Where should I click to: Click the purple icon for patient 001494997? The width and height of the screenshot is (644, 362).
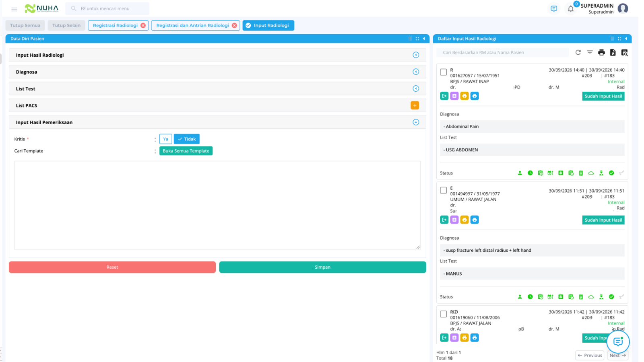[454, 220]
